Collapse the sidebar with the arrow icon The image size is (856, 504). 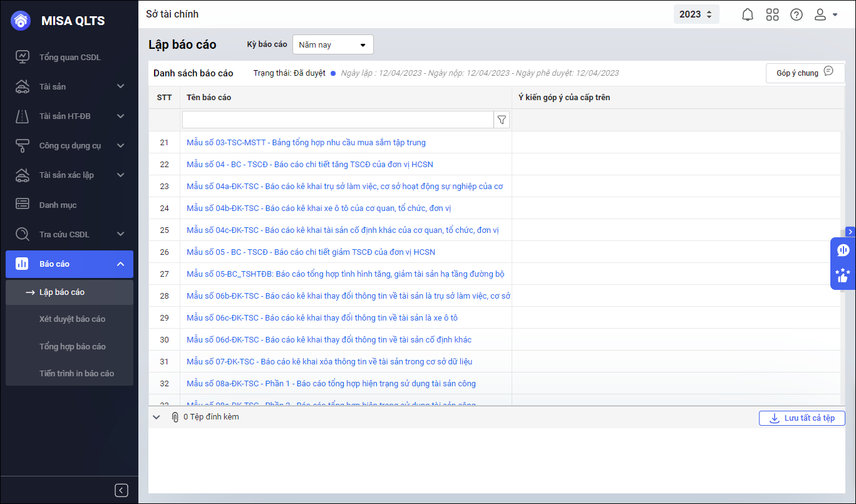pos(121,490)
